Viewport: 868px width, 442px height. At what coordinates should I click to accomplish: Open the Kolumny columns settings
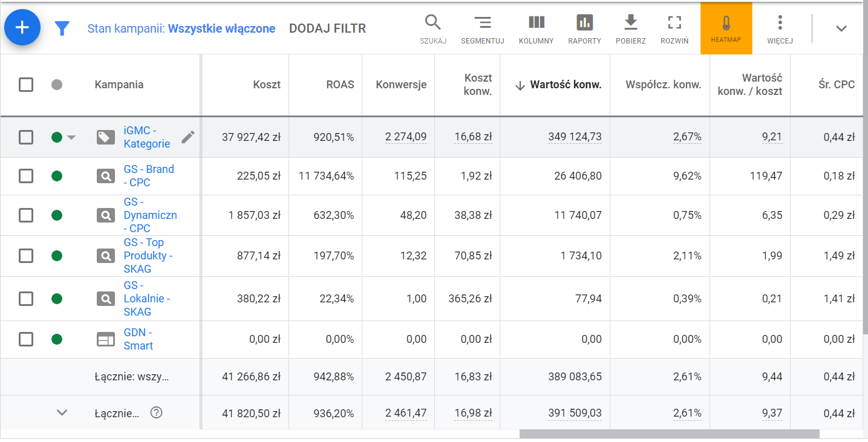pyautogui.click(x=536, y=28)
